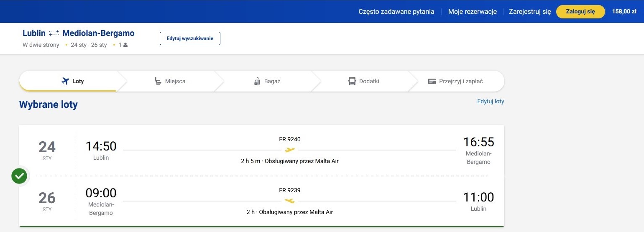This screenshot has height=232, width=644.
Task: Click the seat icon beside Miejsca
Action: (158, 81)
